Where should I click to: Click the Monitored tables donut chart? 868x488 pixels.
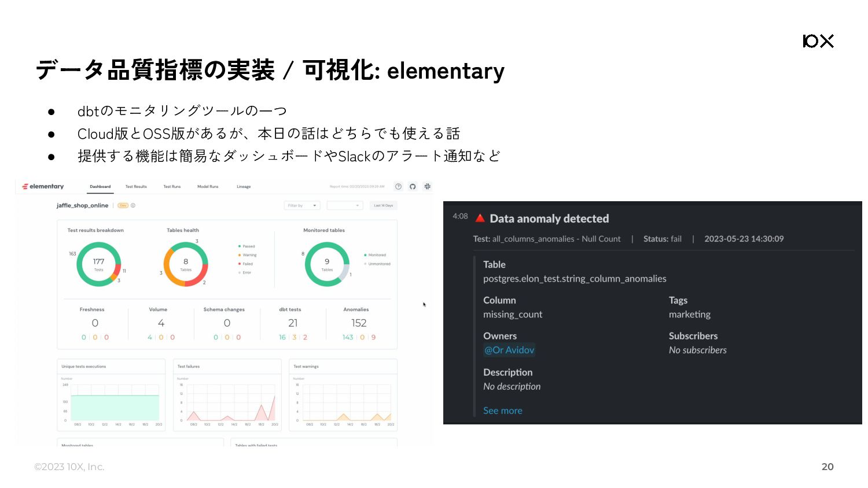327,264
